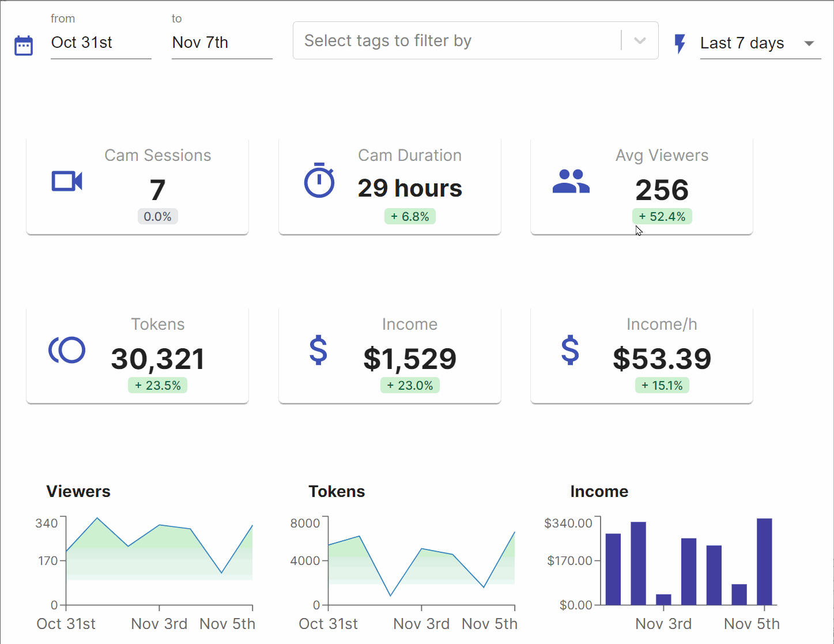Click the Viewers chart heading
Screen dimensions: 834x644
[x=78, y=491]
